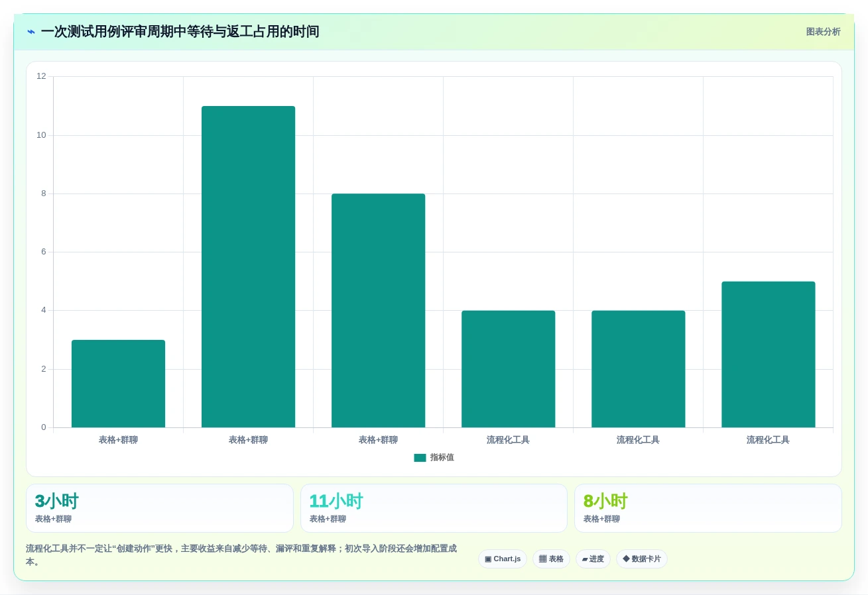Viewport: 868px width, 595px height.
Task: Click the tallest 流程化工具 bar with value 5
Action: tap(769, 354)
